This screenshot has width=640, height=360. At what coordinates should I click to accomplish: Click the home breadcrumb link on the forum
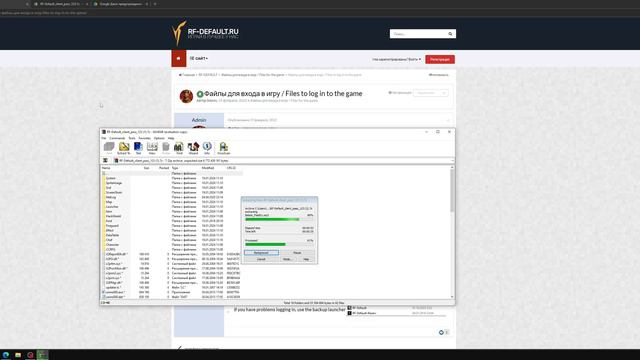point(187,75)
